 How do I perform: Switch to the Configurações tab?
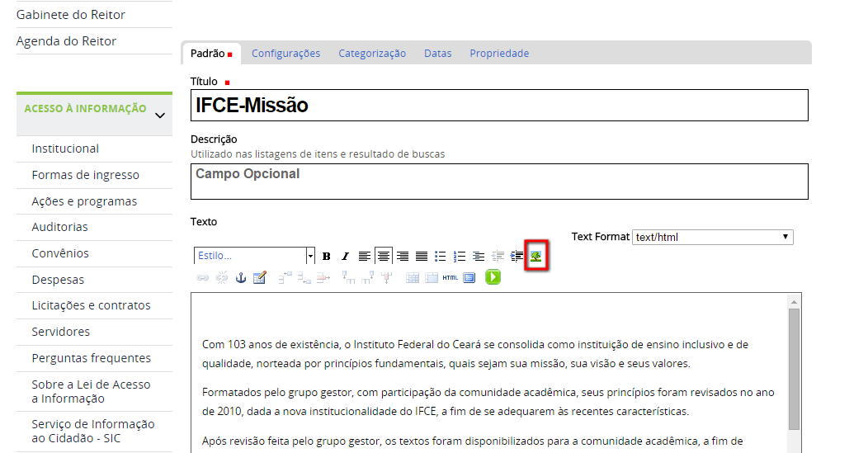tap(285, 53)
